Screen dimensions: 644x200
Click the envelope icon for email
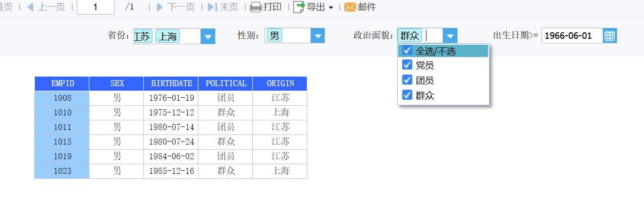point(350,7)
